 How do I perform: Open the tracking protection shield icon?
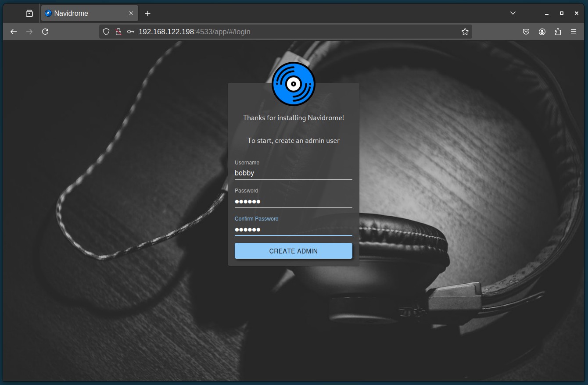pyautogui.click(x=106, y=32)
